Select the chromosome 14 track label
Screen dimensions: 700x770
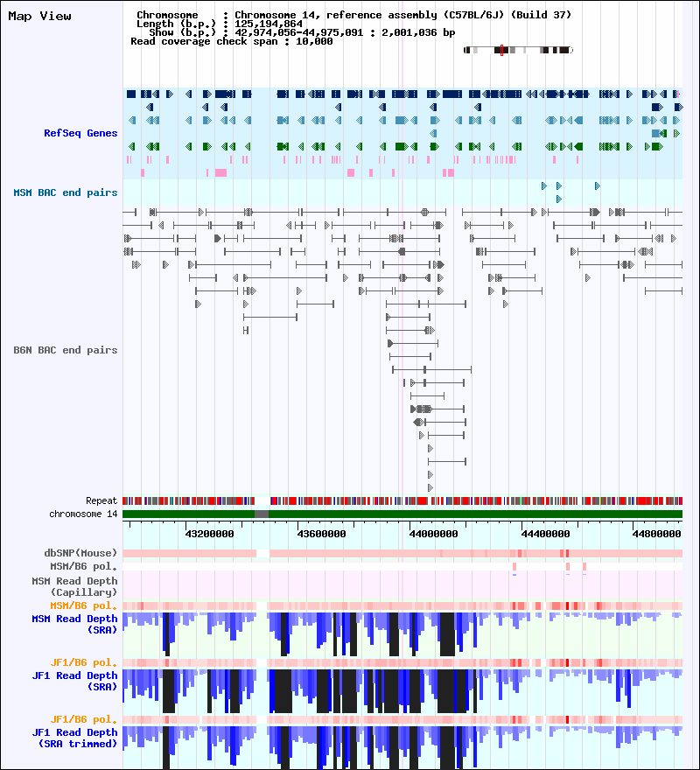[83, 514]
